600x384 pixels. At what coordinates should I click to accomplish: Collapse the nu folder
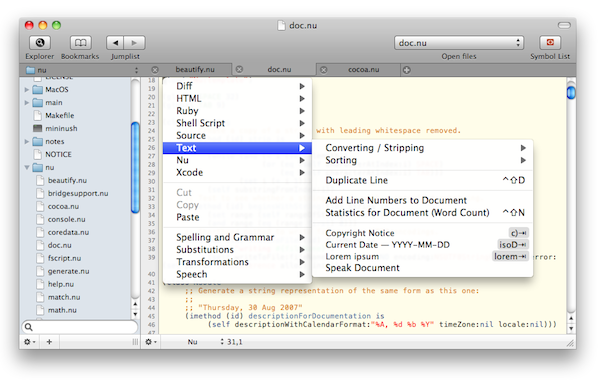coord(27,168)
